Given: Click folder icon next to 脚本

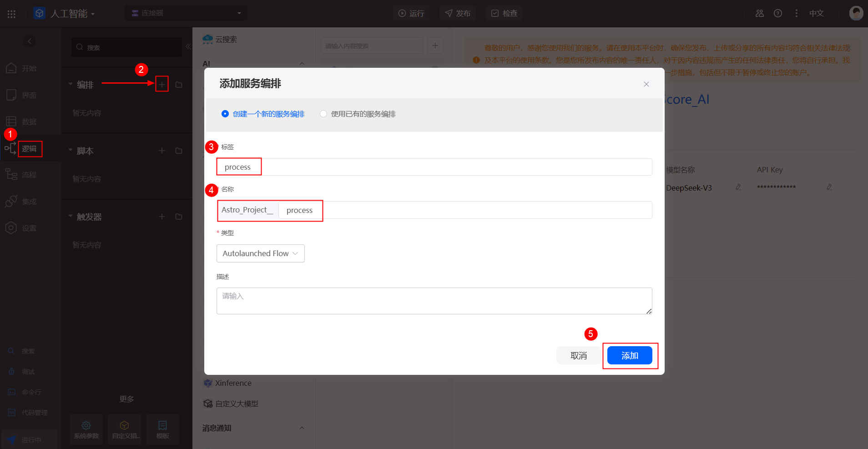Looking at the screenshot, I should pos(179,151).
